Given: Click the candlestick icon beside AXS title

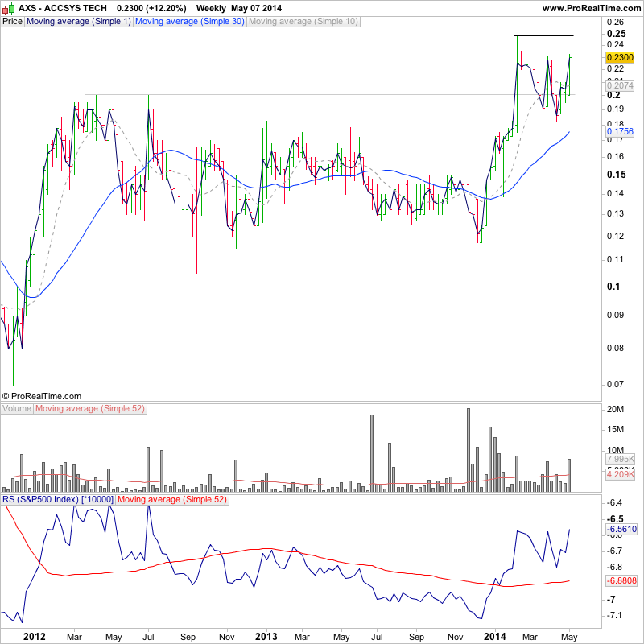Looking at the screenshot, I should [x=9, y=8].
